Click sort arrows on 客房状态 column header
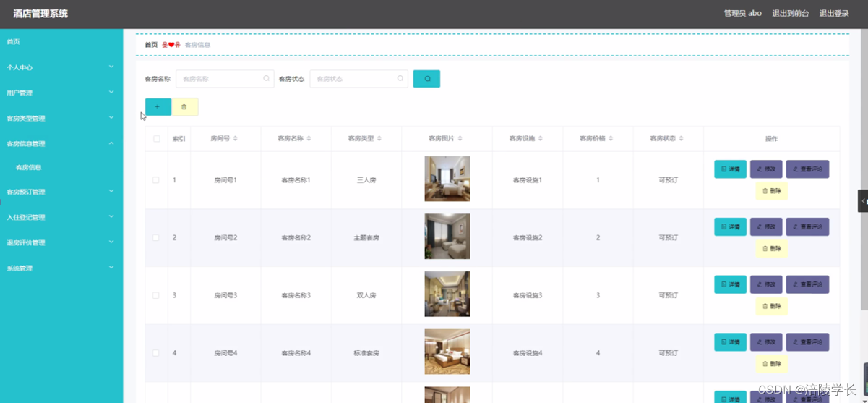The image size is (868, 403). (681, 138)
